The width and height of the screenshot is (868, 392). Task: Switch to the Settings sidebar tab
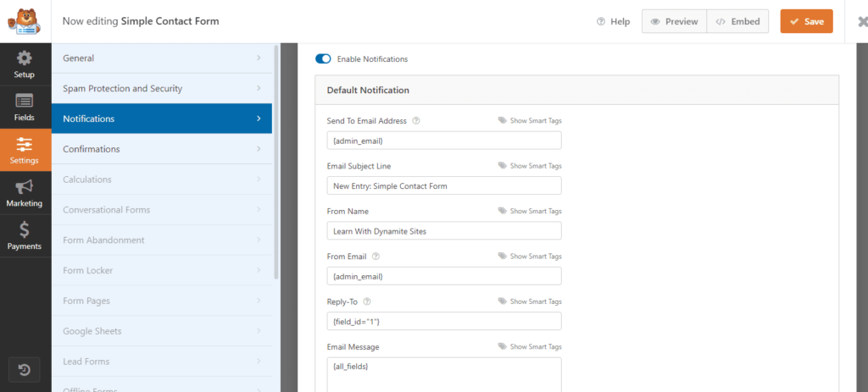25,150
